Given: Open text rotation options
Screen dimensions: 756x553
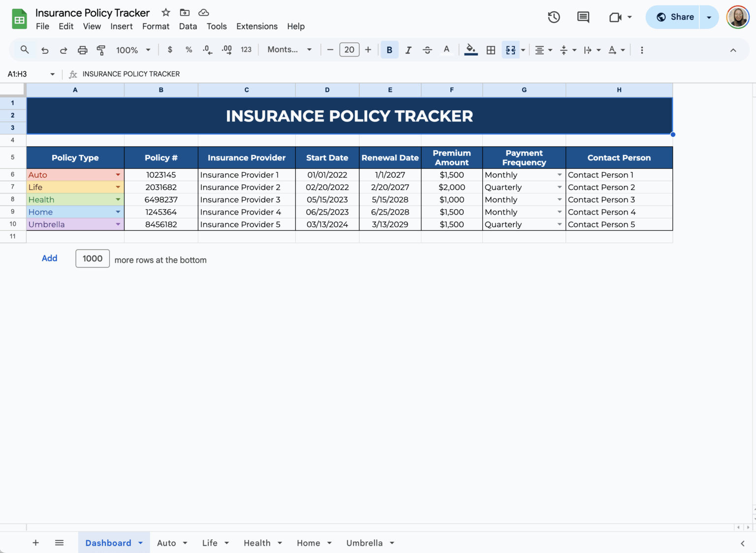Looking at the screenshot, I should coord(617,50).
